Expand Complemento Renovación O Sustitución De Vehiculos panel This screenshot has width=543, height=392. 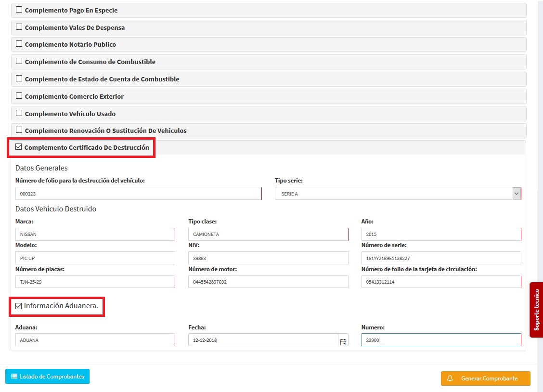[x=105, y=131]
